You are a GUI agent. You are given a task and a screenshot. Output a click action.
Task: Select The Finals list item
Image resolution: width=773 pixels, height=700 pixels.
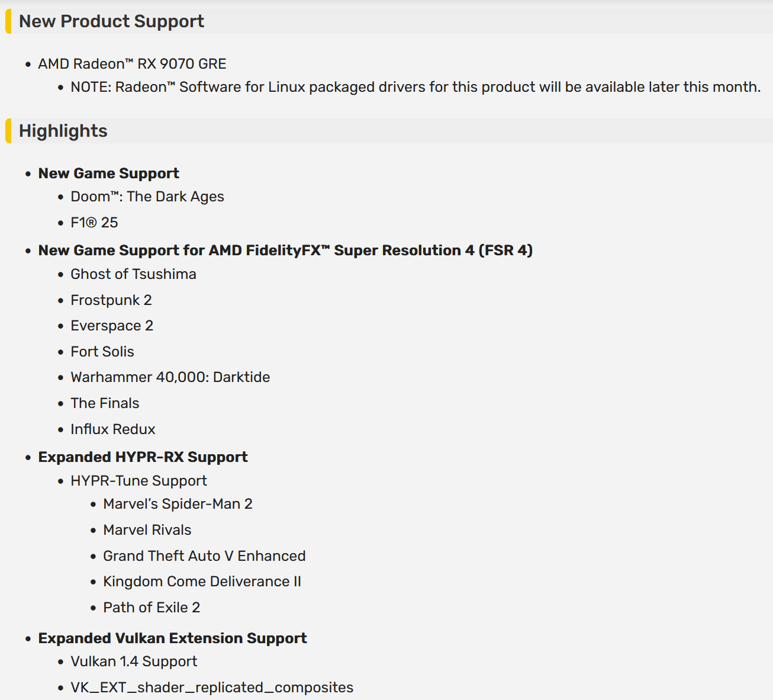105,403
